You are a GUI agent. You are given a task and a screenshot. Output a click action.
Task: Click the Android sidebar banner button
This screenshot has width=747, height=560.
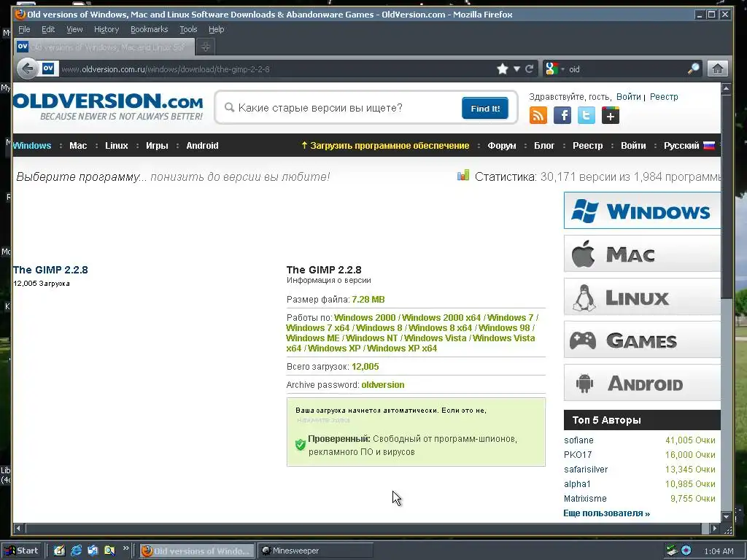[x=642, y=383]
